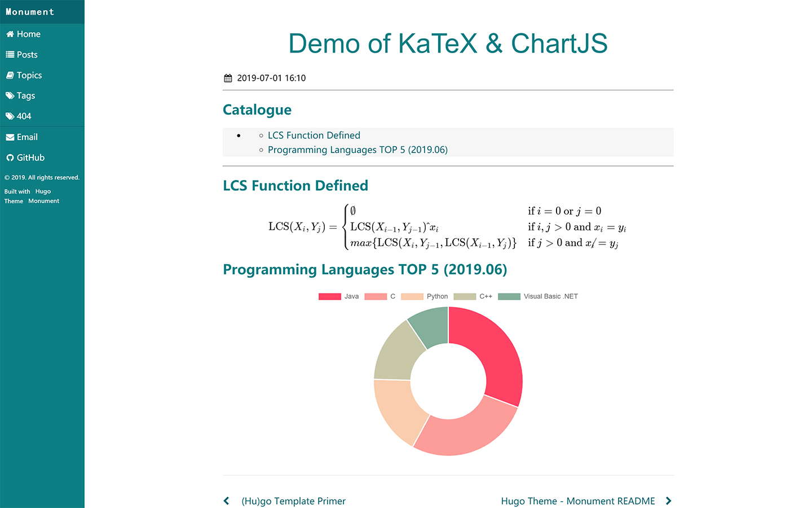The height and width of the screenshot is (508, 812).
Task: Click the Visual Basic .NET green legend color box
Action: coord(509,296)
